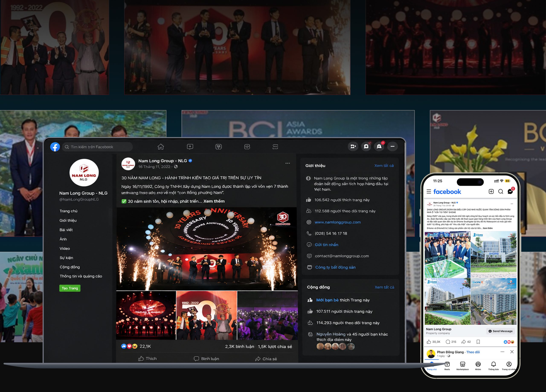
Task: Tap the comment bubble icon beside 215
Action: coord(448,342)
